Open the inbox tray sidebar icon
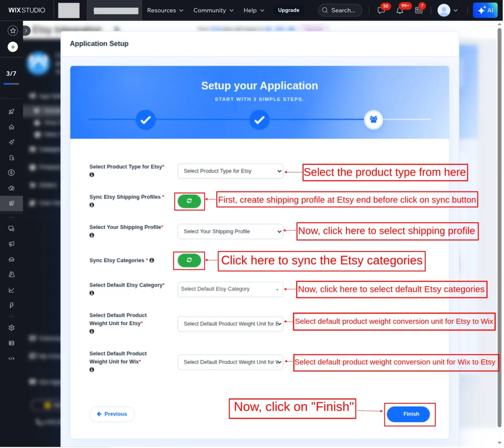Image resolution: width=504 pixels, height=448 pixels. (x=11, y=259)
